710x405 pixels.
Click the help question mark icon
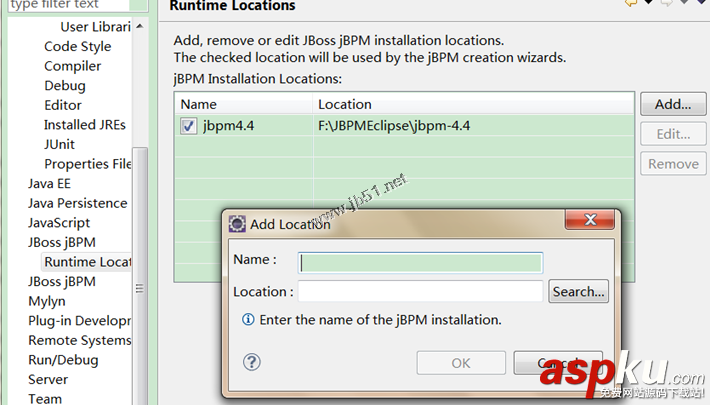pyautogui.click(x=251, y=362)
